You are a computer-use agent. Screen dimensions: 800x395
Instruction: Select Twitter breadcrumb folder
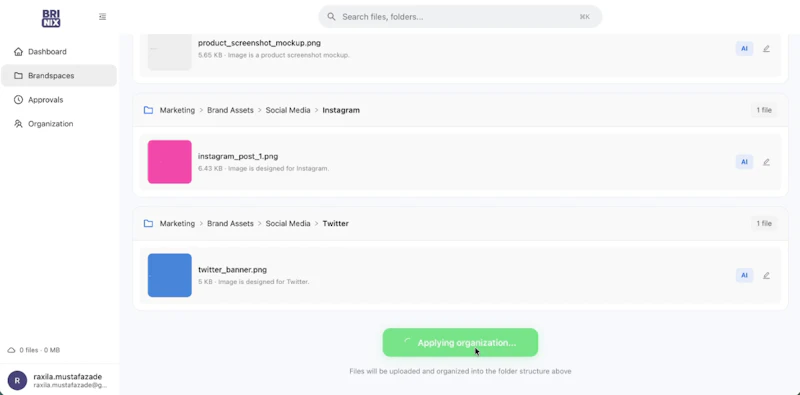pos(336,224)
